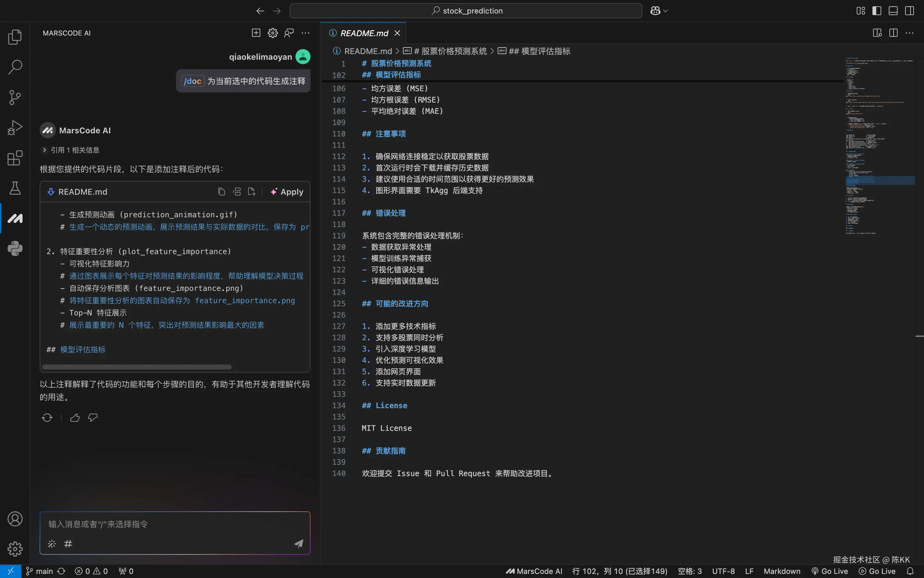Open the Search view in the activity bar
Image resolution: width=924 pixels, height=578 pixels.
pos(15,67)
